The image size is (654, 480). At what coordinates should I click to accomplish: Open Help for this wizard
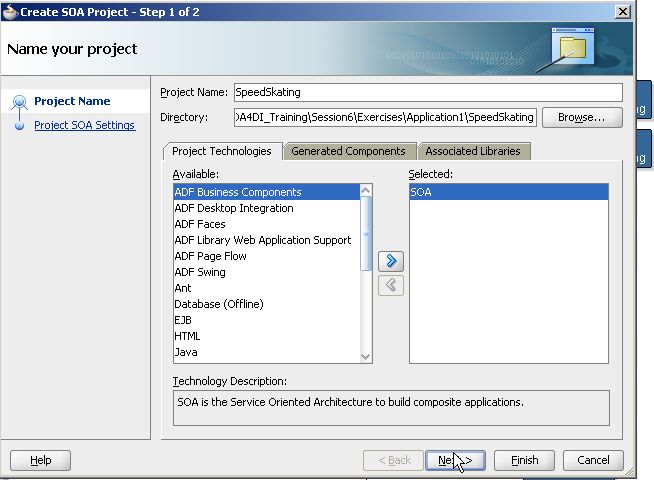(40, 460)
